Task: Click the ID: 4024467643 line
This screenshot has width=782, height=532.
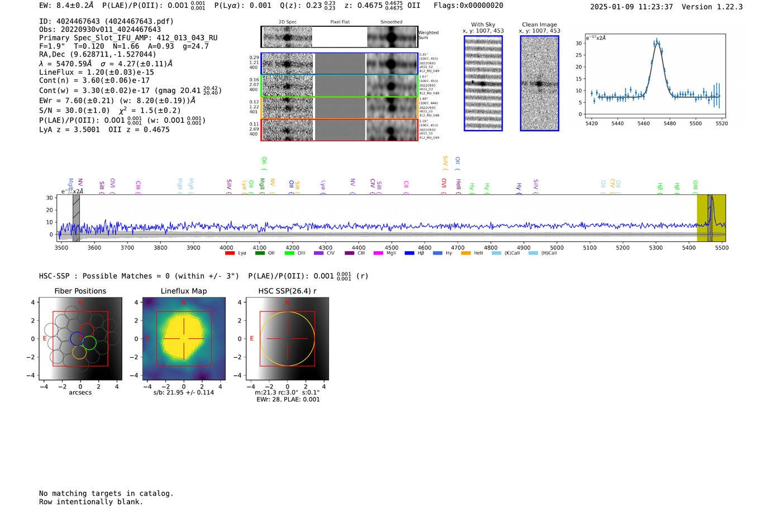Action: point(106,21)
